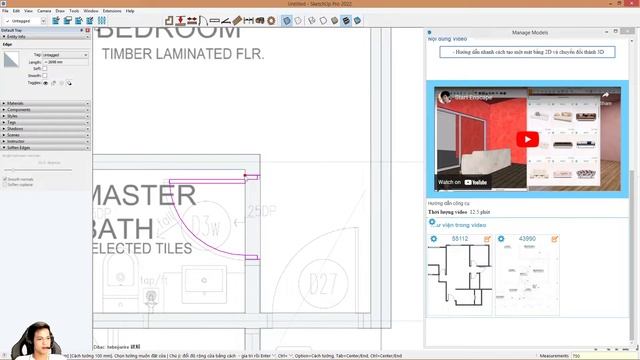Click the first blue layer-tool icon in toolbar
The image size is (640, 360).
click(x=56, y=20)
